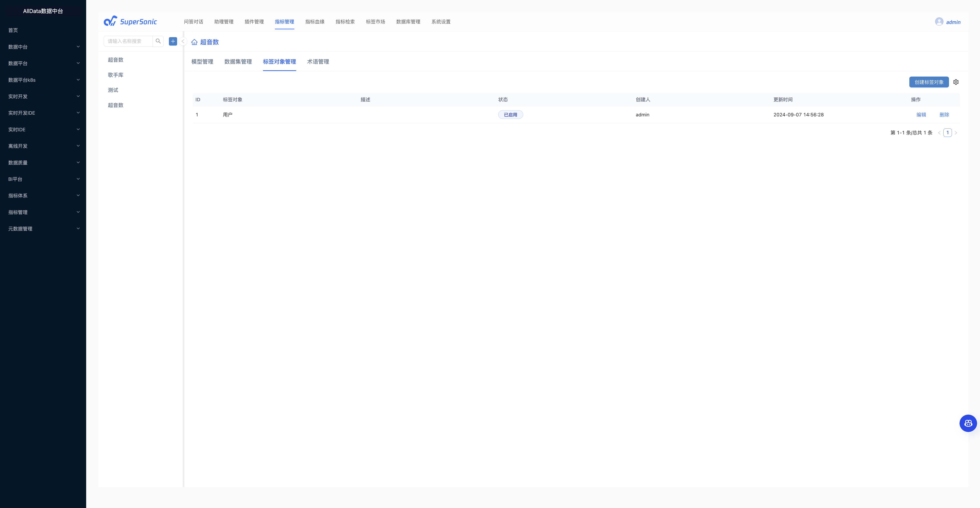Go to next page arrow
Image resolution: width=980 pixels, height=508 pixels.
(x=956, y=133)
